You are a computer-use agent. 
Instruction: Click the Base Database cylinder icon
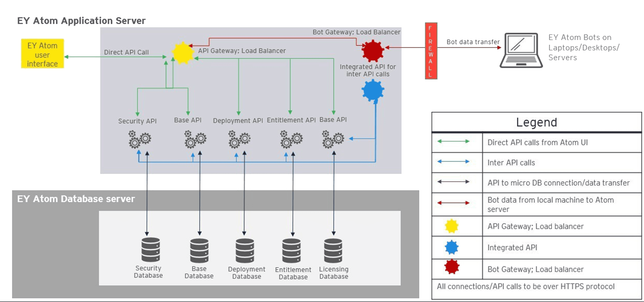199,250
